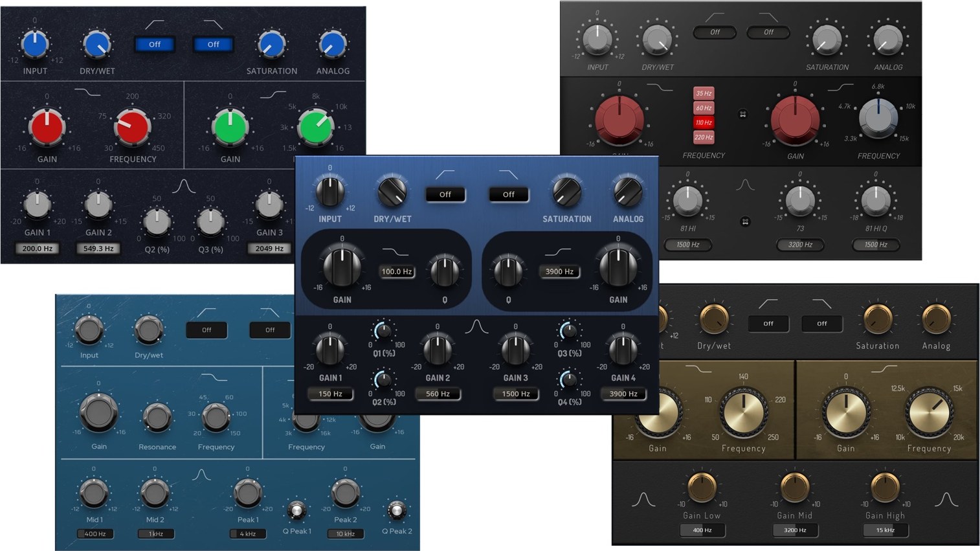Click the red FREQUENCY knob in the navy plugin

click(x=132, y=126)
